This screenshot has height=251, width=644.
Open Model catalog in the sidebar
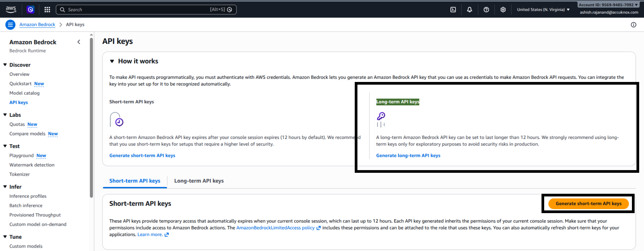pyautogui.click(x=24, y=93)
